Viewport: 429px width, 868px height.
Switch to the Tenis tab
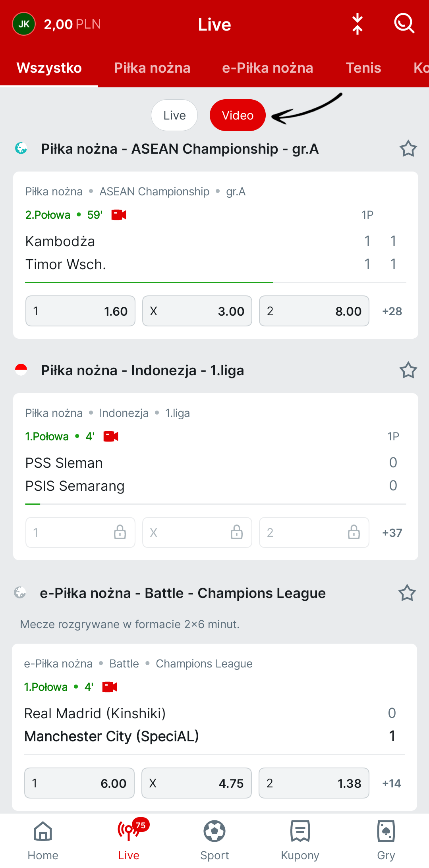(x=363, y=68)
